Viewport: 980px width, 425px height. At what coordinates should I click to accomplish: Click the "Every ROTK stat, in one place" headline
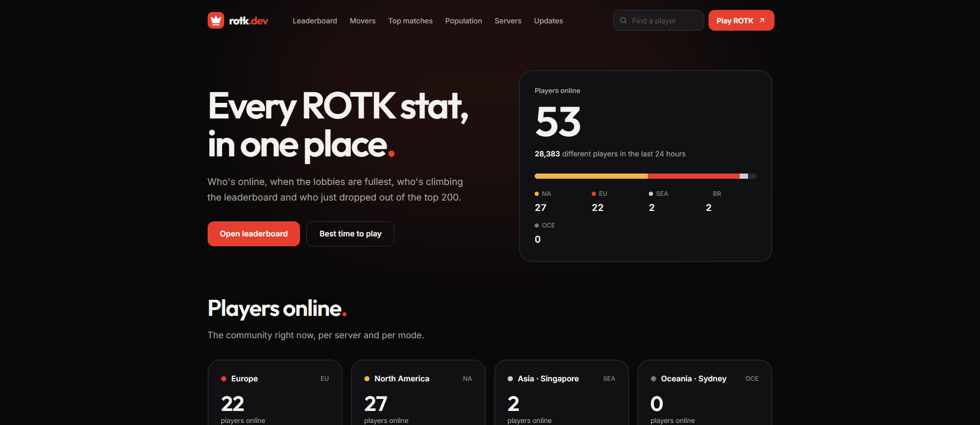[338, 125]
